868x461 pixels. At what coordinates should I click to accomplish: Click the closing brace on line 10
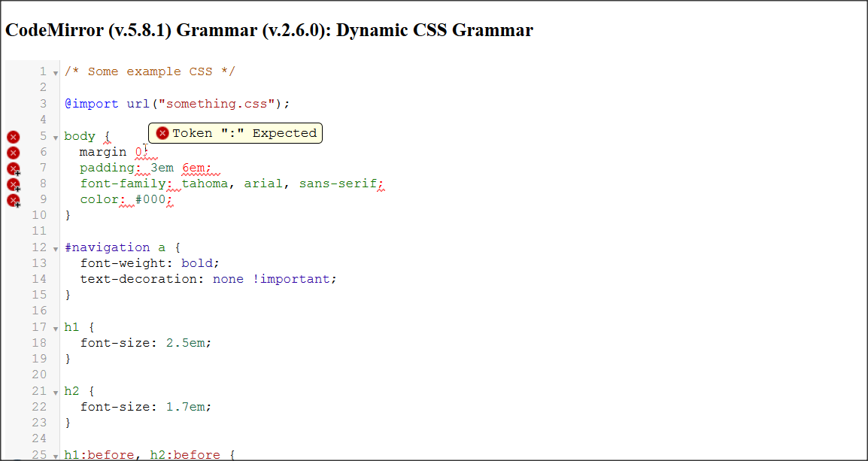68,215
